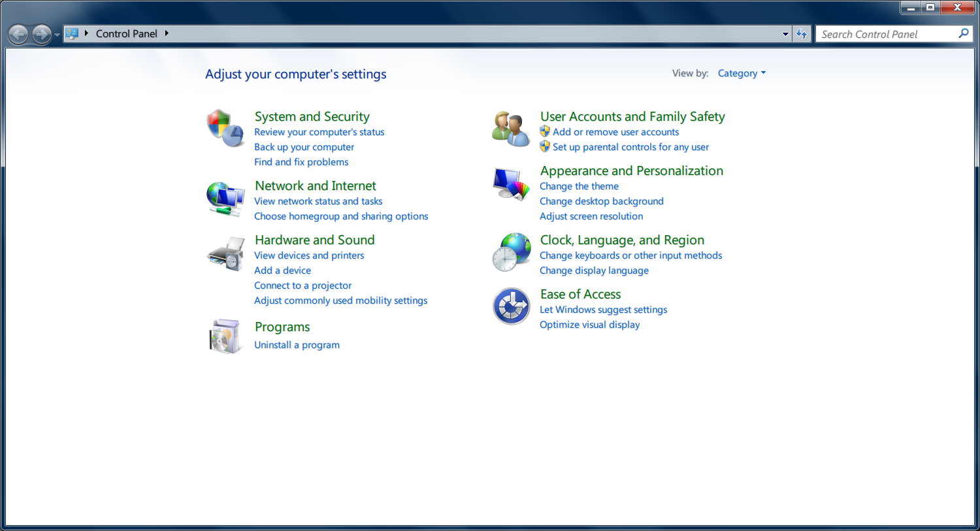
Task: Open the Ease of Access icon
Action: (x=511, y=306)
